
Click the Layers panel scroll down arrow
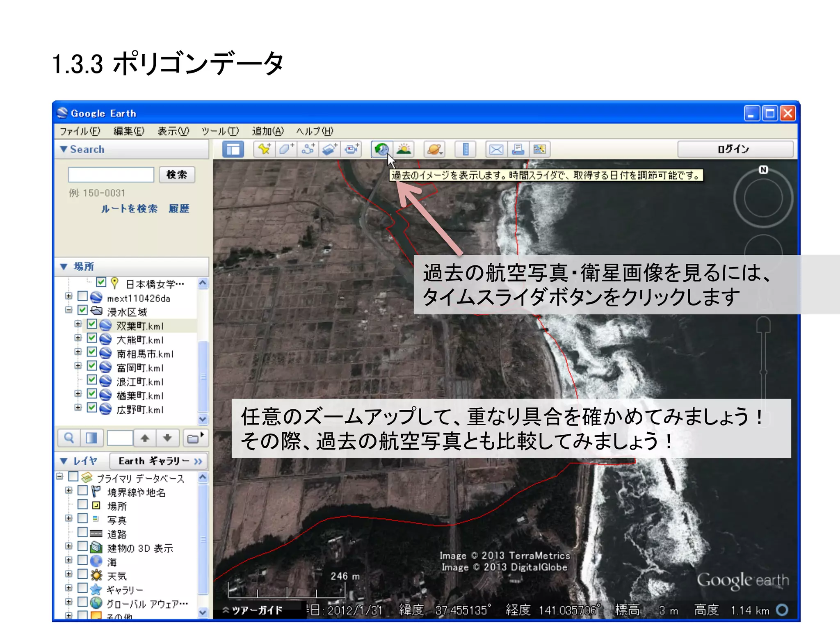(203, 612)
